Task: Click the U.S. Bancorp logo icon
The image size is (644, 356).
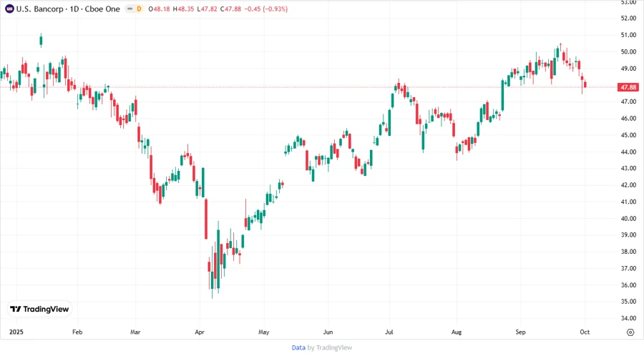Action: [x=9, y=8]
